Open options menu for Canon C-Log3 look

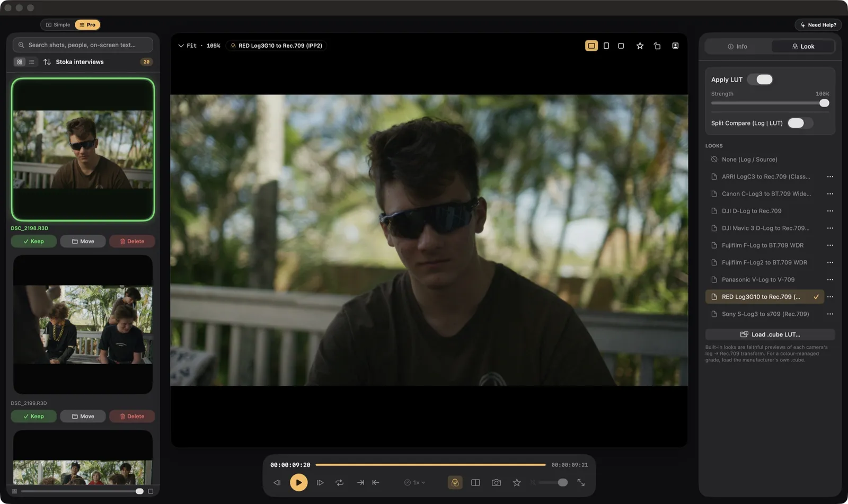point(830,194)
